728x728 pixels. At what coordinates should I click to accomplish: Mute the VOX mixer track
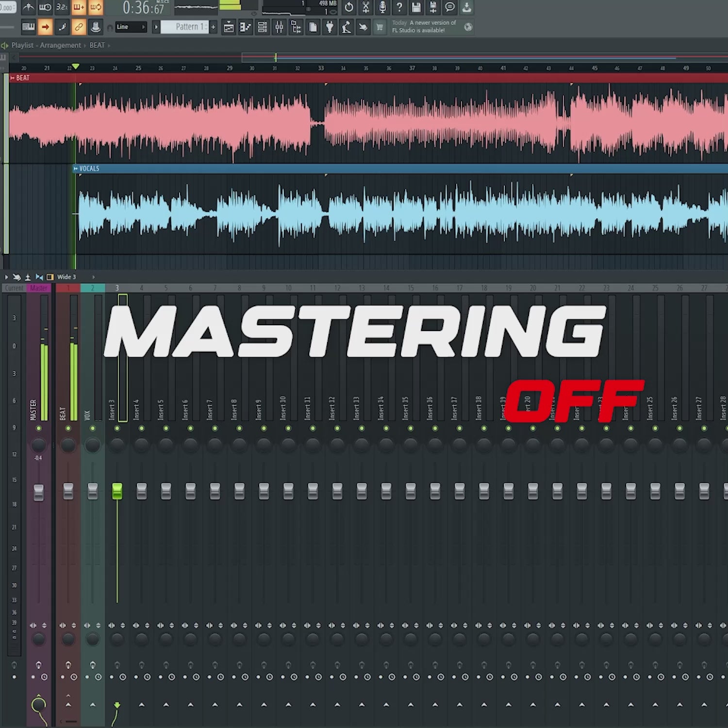92,428
